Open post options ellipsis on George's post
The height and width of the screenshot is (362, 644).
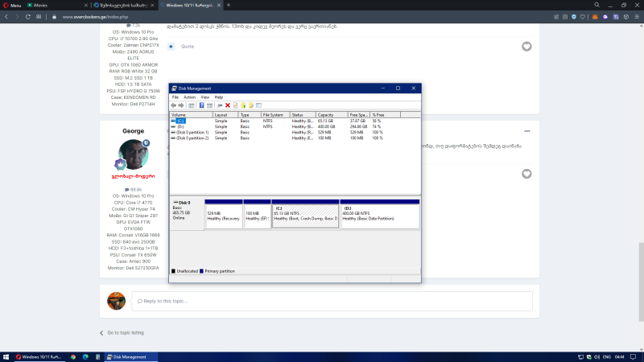click(x=527, y=130)
